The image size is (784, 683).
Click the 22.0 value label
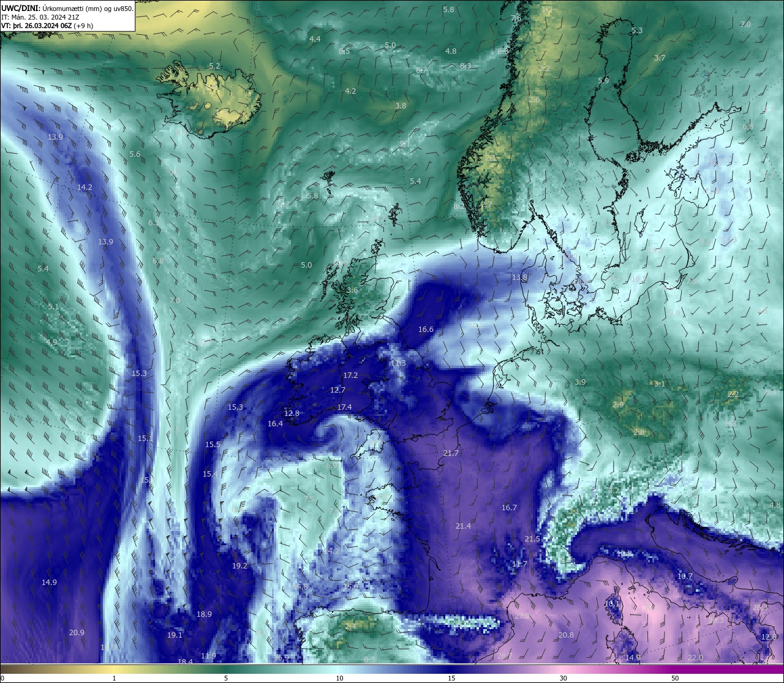coord(695,657)
